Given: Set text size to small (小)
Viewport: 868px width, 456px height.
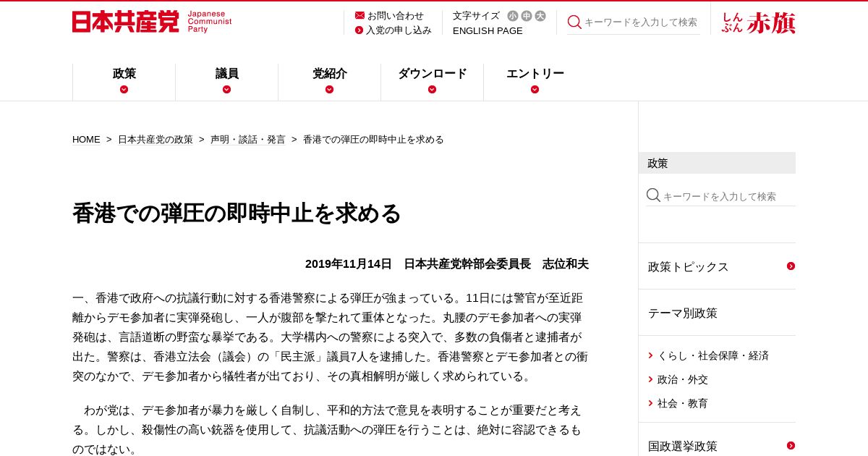Looking at the screenshot, I should pos(513,16).
